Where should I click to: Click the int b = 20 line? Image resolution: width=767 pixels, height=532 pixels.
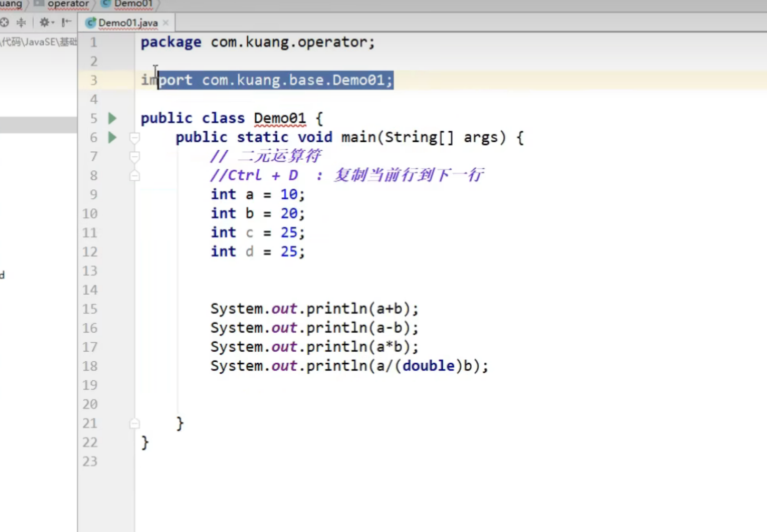[x=258, y=214]
